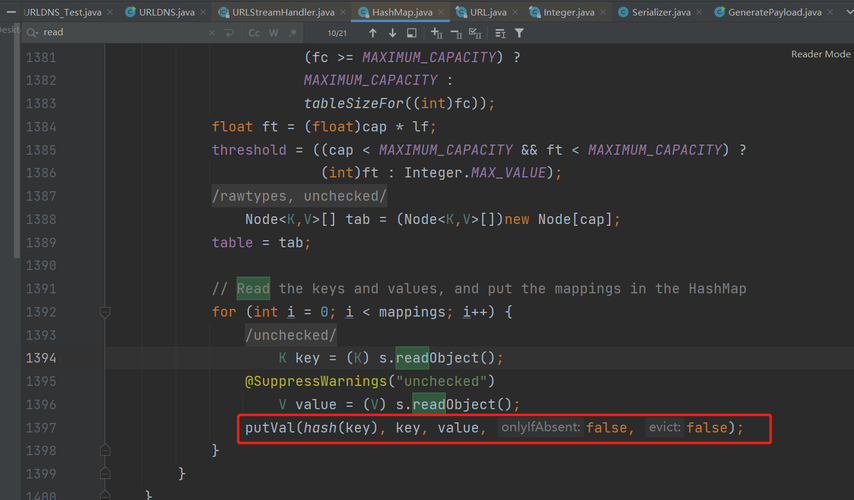Click line number 1394 in gutter

click(41, 358)
